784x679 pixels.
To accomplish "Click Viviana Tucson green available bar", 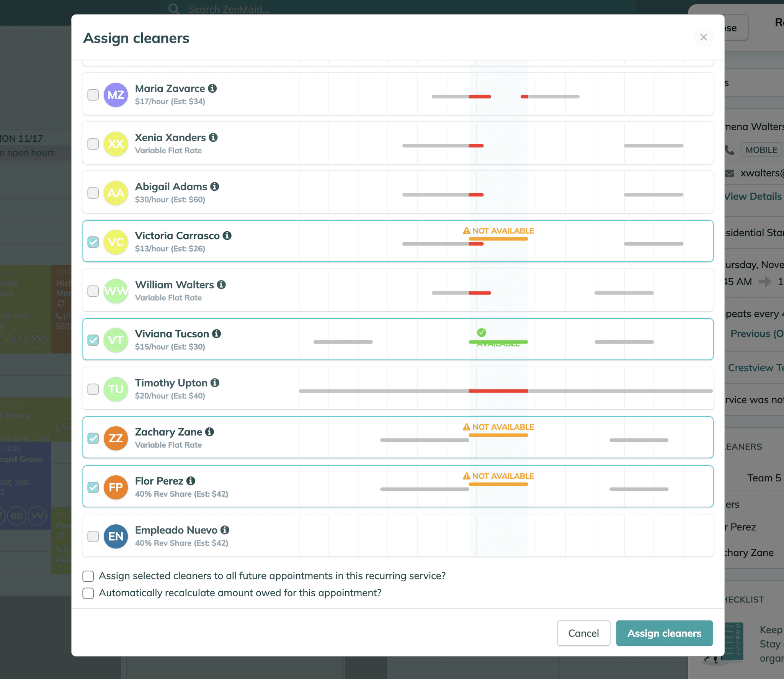I will 498,342.
